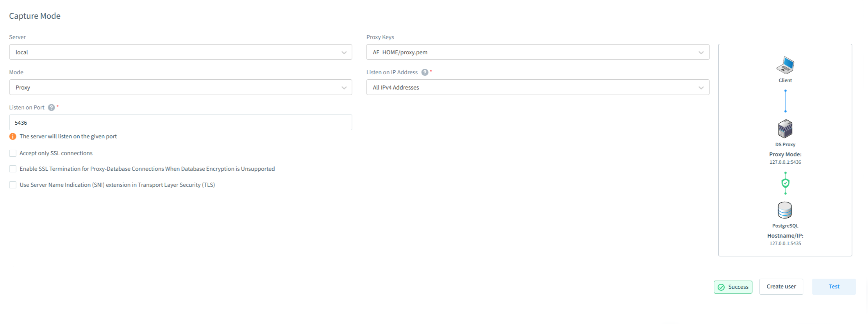Click the 'Client' label in diagram

pos(785,81)
